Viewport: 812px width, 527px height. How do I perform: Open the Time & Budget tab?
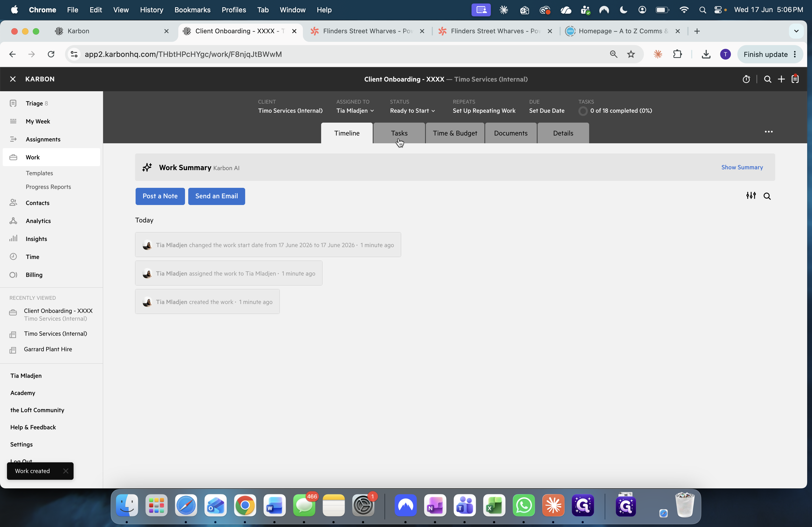tap(455, 133)
